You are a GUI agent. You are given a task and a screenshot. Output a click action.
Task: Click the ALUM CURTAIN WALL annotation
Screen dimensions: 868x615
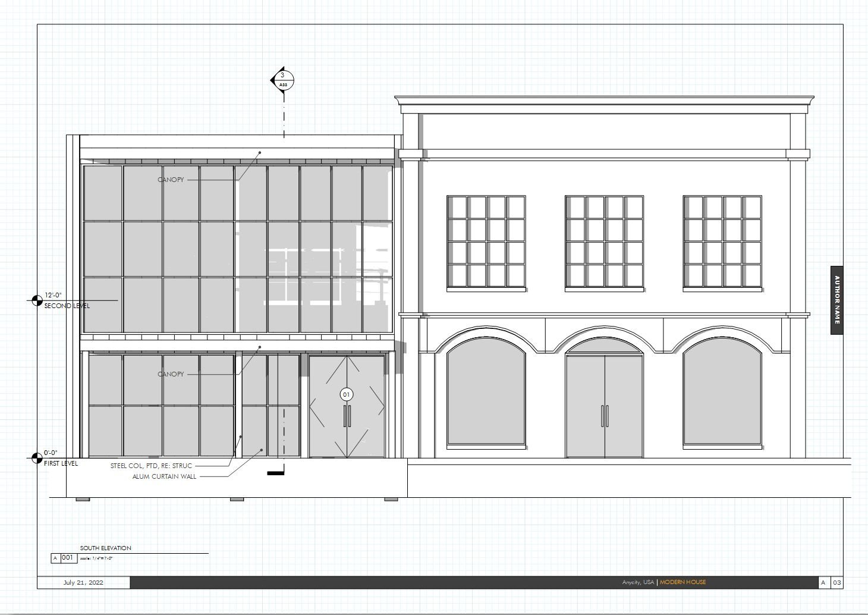pyautogui.click(x=164, y=476)
